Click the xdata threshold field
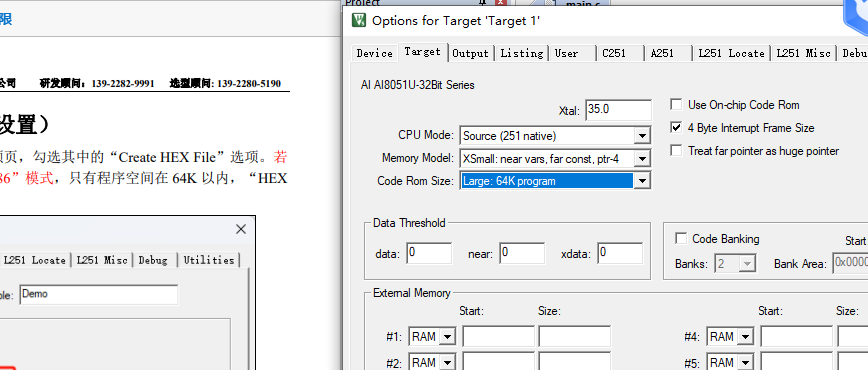The height and width of the screenshot is (370, 868). click(x=620, y=253)
